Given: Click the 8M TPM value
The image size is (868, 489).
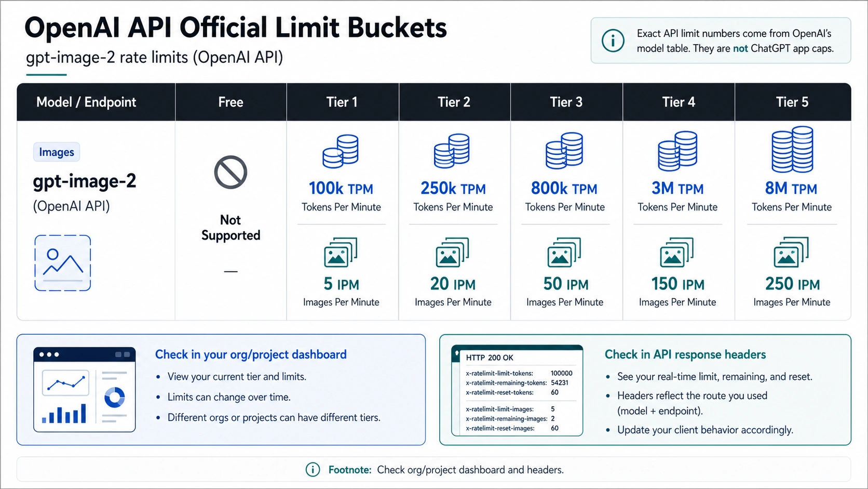Looking at the screenshot, I should (x=791, y=188).
